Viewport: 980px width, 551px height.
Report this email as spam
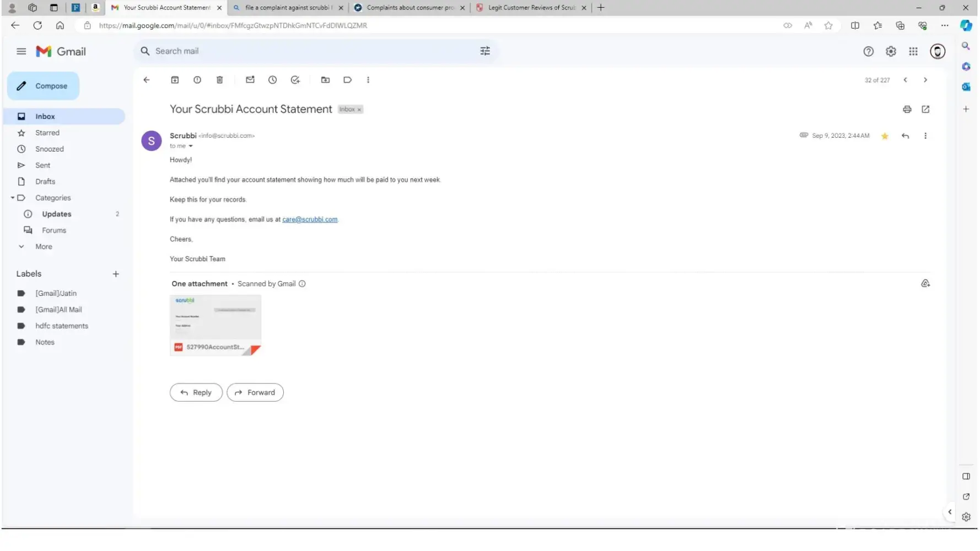197,80
